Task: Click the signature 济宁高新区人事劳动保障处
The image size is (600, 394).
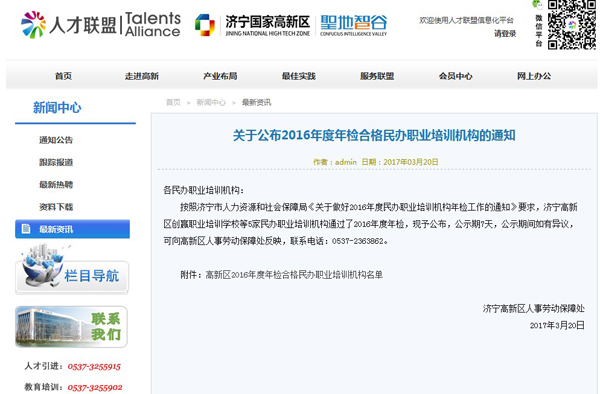Action: 533,308
